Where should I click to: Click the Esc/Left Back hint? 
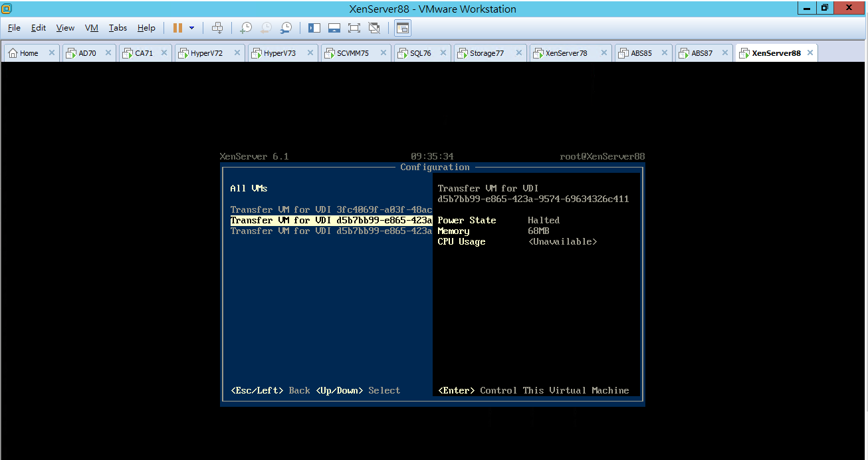(271, 391)
